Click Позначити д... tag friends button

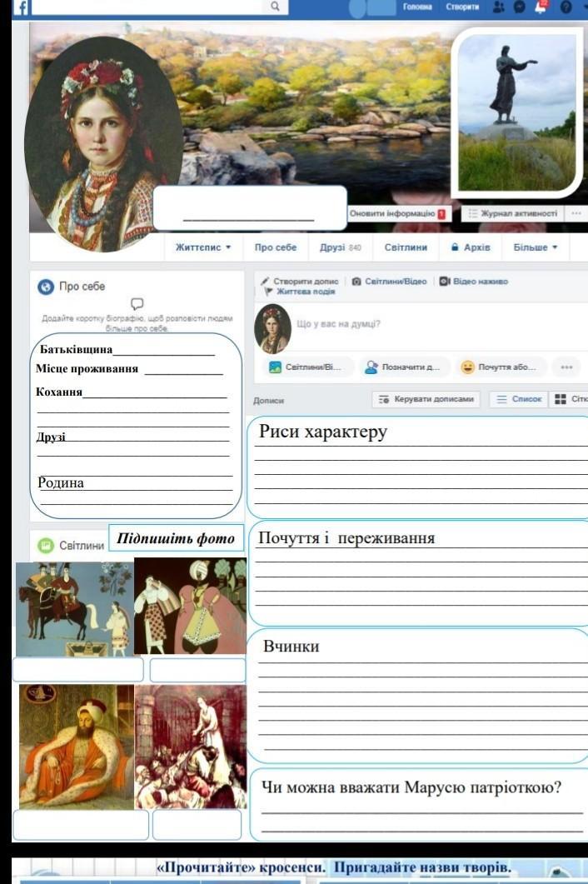tap(405, 367)
